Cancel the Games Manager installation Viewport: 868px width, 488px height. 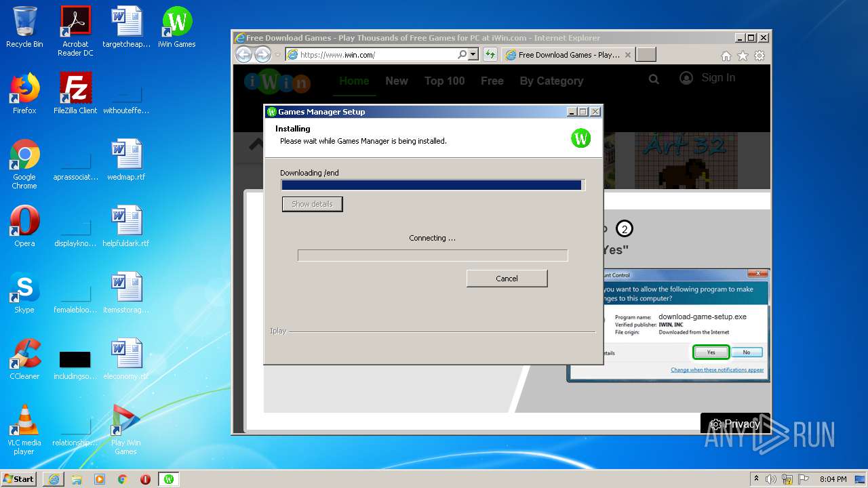(507, 279)
